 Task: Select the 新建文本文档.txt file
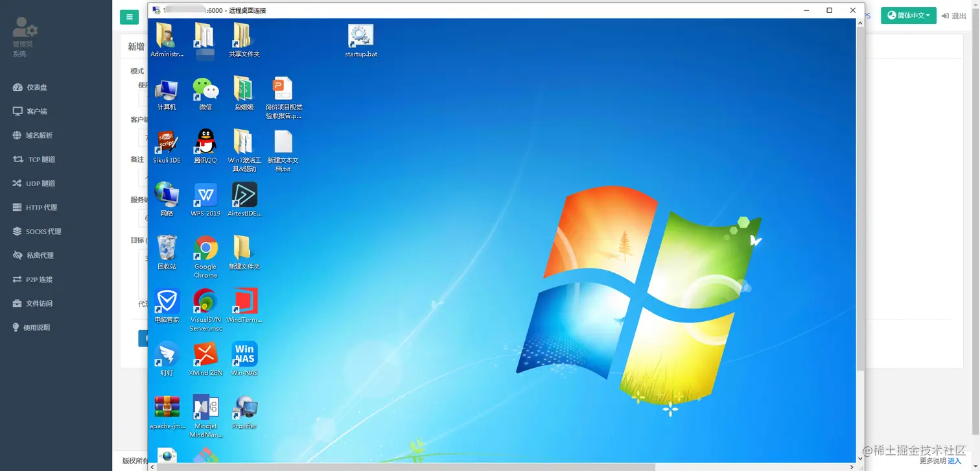283,151
